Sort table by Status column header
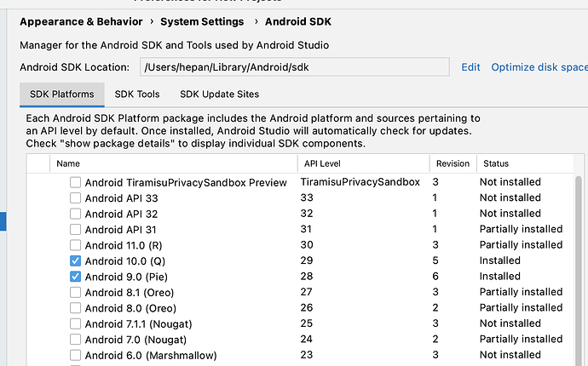This screenshot has height=366, width=588. (x=496, y=163)
